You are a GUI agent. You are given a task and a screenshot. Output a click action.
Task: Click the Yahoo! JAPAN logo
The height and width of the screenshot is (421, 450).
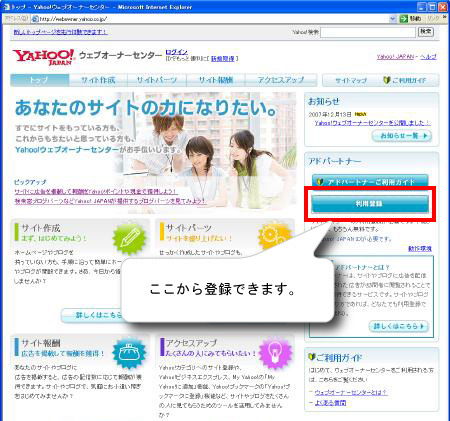(43, 57)
